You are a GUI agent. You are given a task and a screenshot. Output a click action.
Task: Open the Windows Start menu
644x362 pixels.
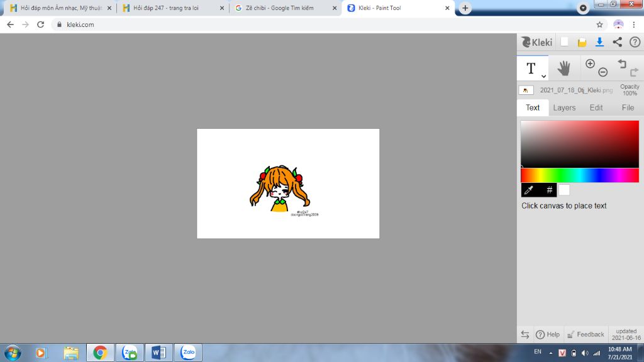13,353
